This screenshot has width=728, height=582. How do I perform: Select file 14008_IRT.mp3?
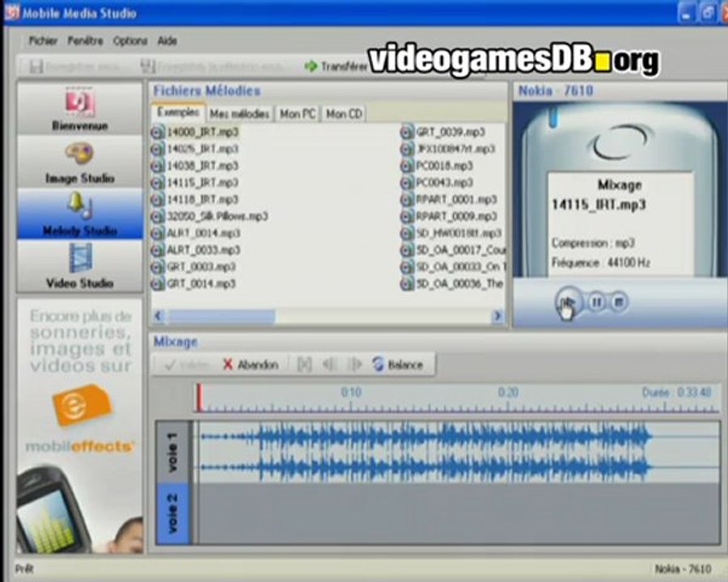[x=202, y=133]
